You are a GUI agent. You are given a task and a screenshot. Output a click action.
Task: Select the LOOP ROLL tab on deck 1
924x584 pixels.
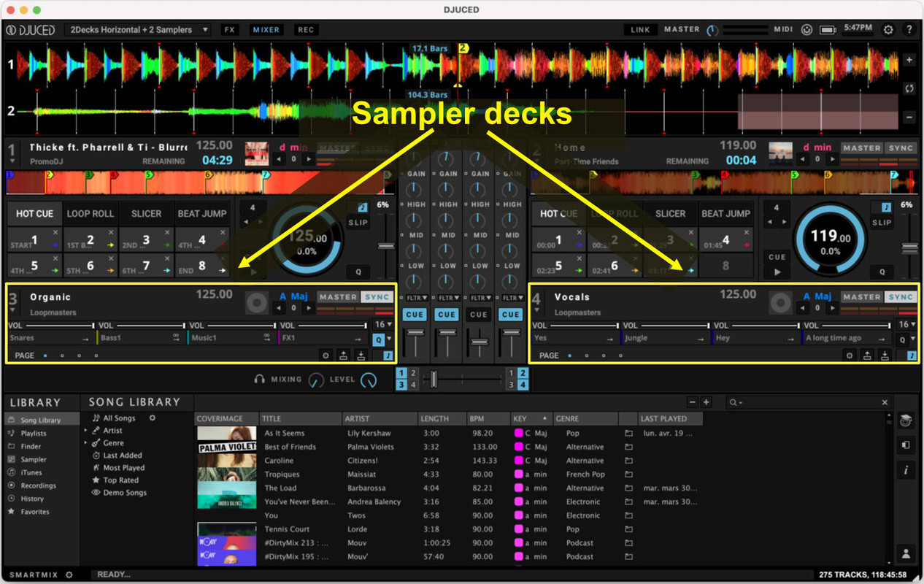(x=91, y=214)
